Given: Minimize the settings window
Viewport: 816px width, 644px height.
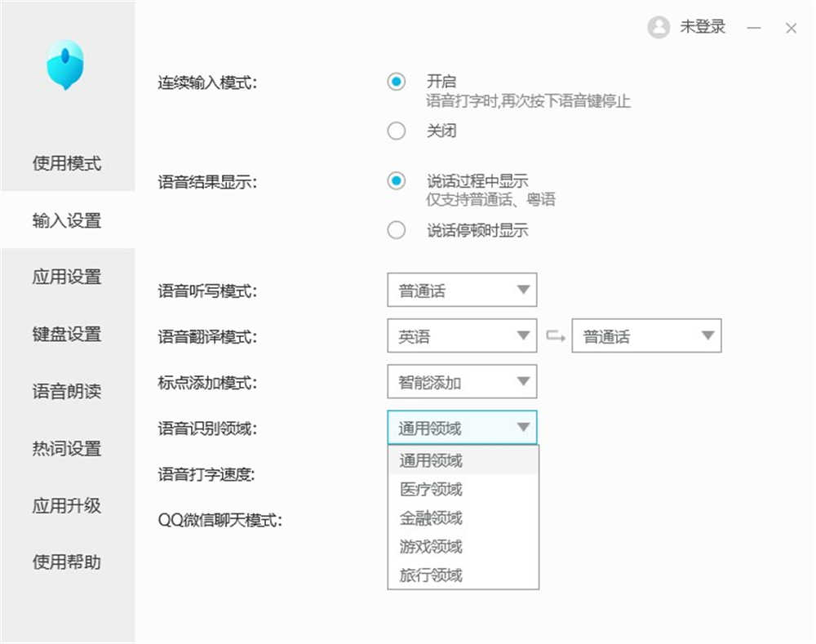Looking at the screenshot, I should [x=753, y=28].
